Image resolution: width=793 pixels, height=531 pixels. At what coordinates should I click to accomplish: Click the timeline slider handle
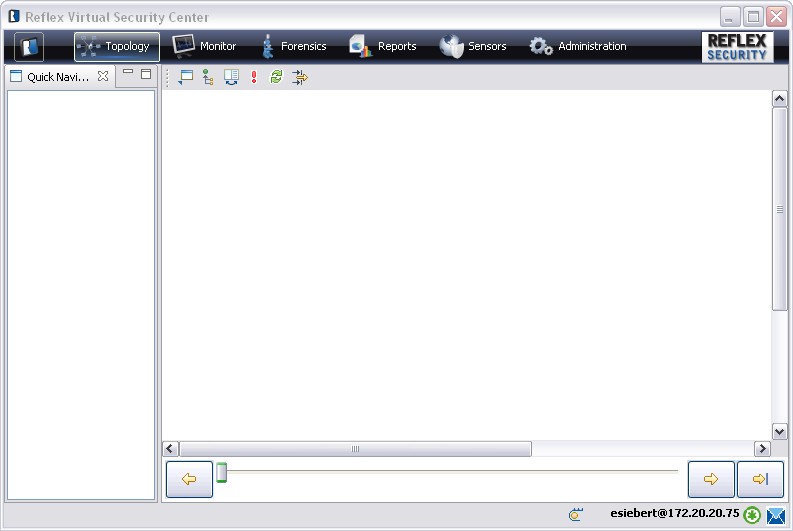pos(222,473)
